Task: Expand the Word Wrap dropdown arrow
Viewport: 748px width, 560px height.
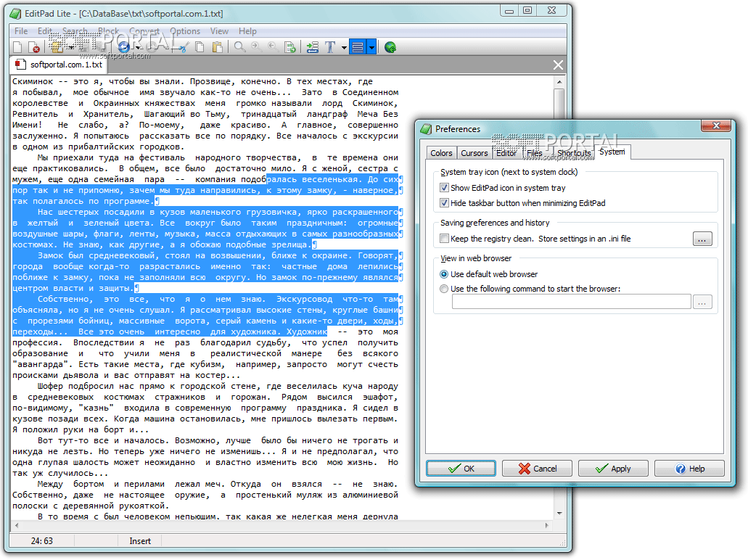Action: (x=371, y=46)
